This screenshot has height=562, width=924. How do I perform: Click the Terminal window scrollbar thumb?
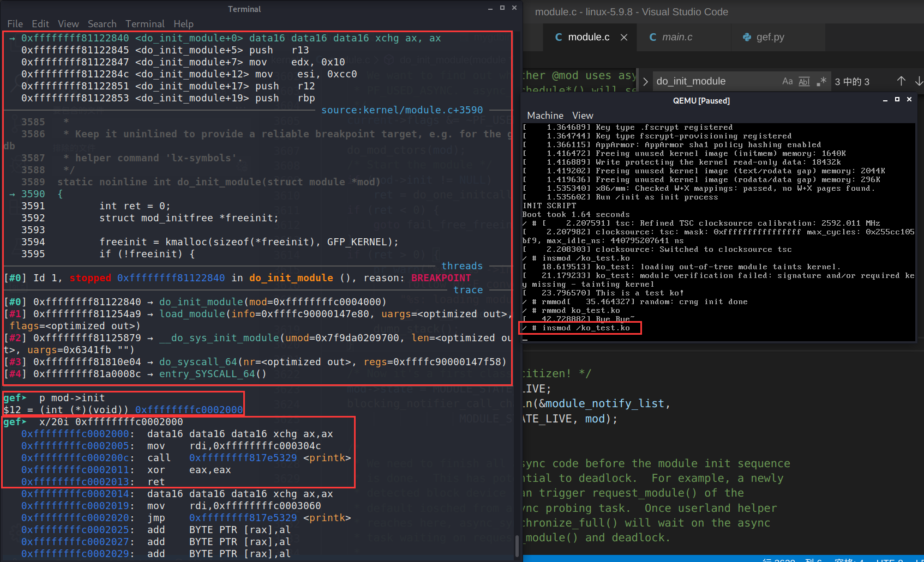click(x=517, y=546)
